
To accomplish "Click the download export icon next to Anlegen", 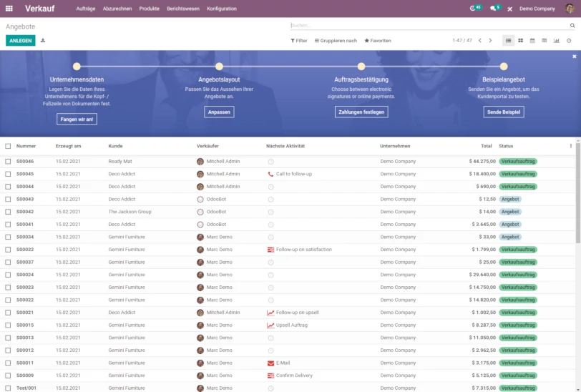I will coord(43,40).
